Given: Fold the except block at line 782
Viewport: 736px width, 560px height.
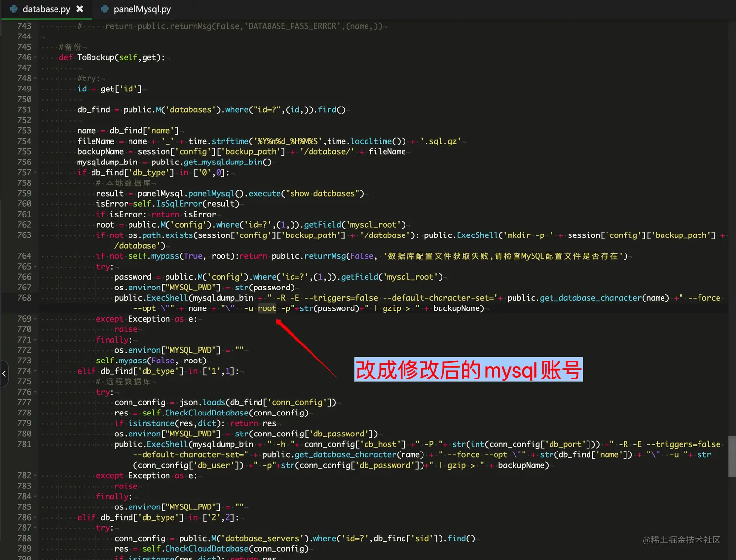Looking at the screenshot, I should point(35,476).
